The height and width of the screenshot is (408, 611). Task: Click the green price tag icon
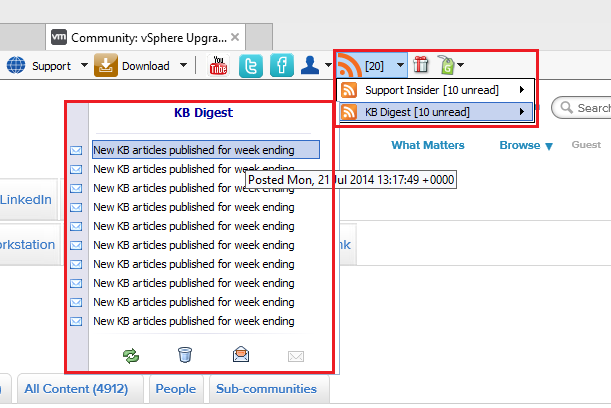(x=447, y=65)
